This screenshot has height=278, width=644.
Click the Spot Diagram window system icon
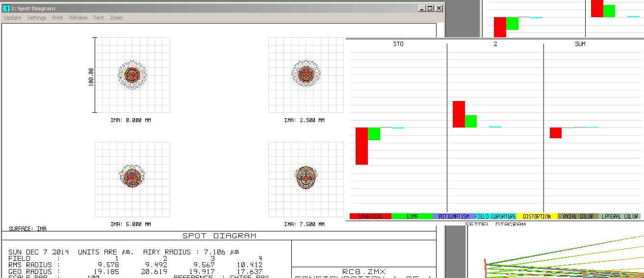click(x=6, y=8)
